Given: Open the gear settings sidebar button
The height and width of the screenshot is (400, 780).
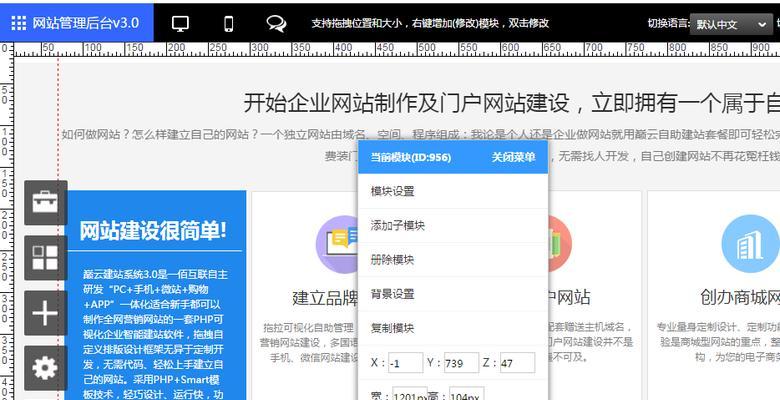Looking at the screenshot, I should (45, 368).
